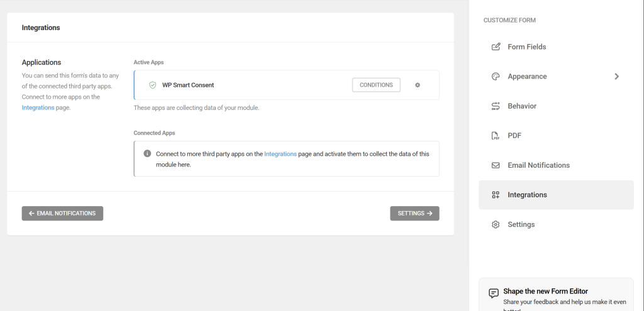644x311 pixels.
Task: Click the Appearance palette icon
Action: coord(496,76)
